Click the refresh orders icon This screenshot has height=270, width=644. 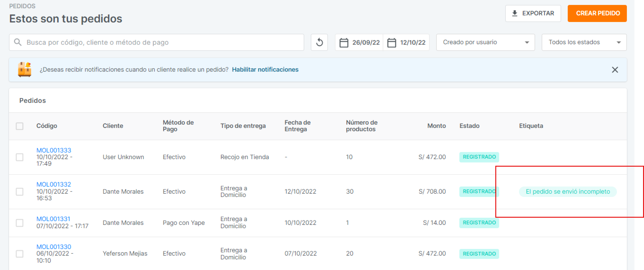point(319,42)
